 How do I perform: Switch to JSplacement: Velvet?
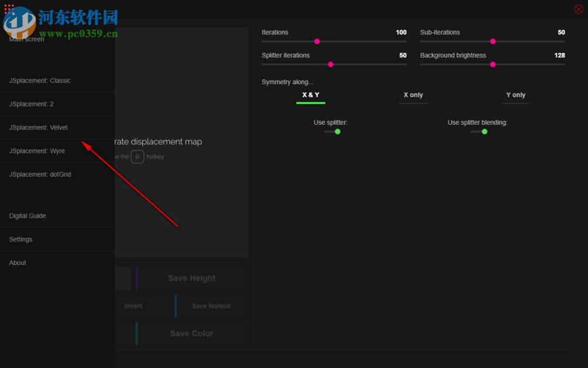(38, 127)
